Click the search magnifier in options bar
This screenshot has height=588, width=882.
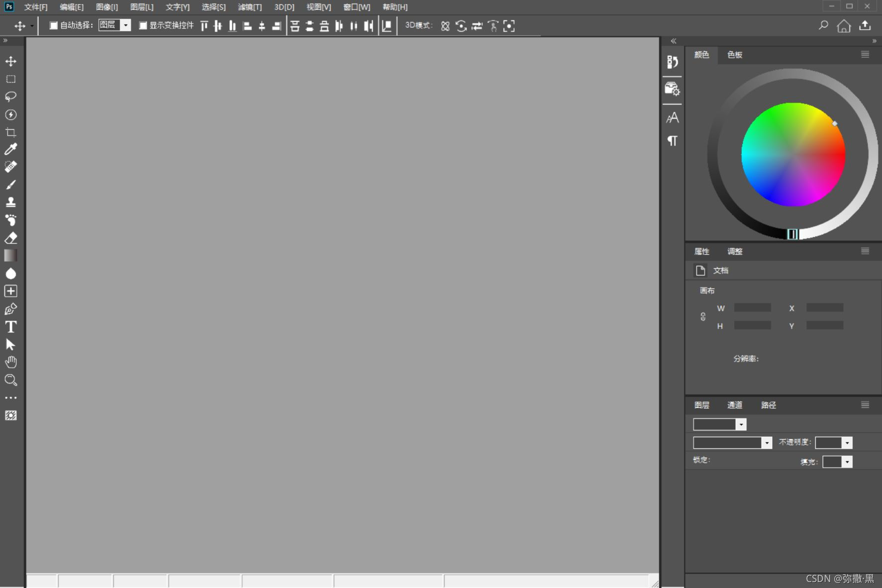coord(823,25)
